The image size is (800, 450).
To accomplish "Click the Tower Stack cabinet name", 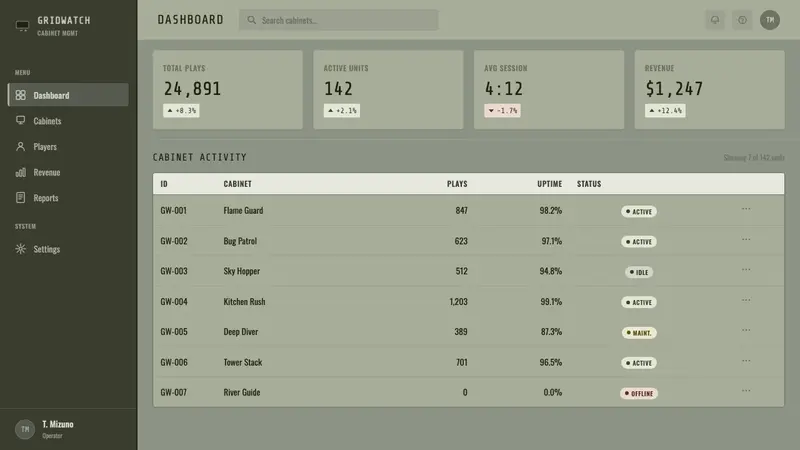I will click(x=243, y=362).
